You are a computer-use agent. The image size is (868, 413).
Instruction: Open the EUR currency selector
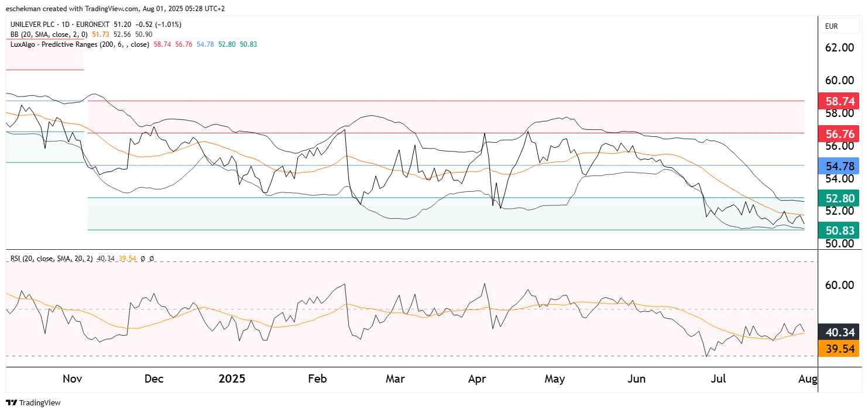click(831, 26)
